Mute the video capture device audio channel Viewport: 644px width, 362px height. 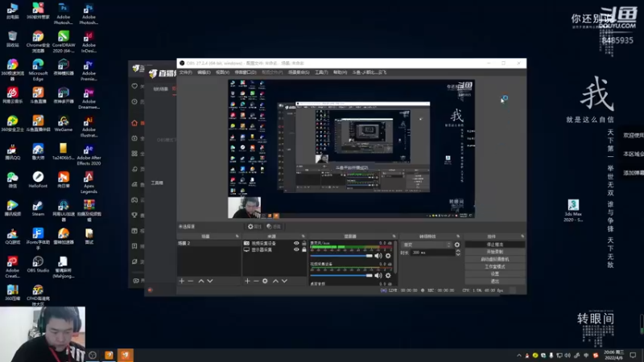[378, 275]
